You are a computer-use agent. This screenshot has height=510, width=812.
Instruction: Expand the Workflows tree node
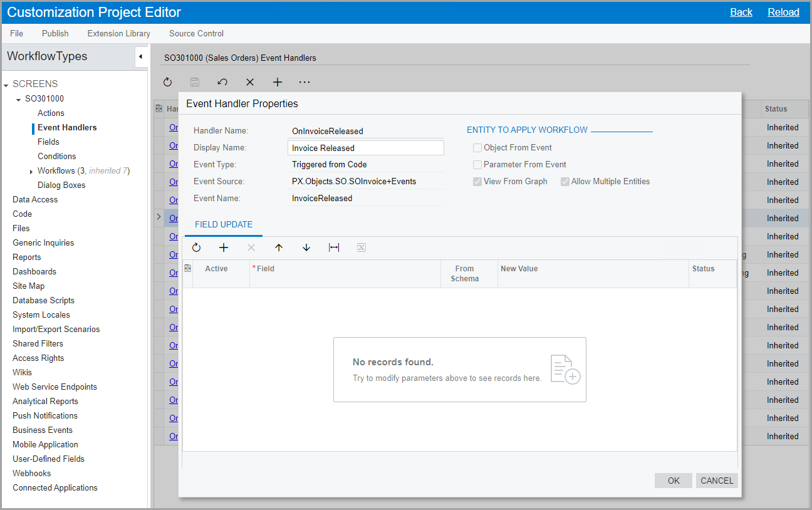click(31, 172)
